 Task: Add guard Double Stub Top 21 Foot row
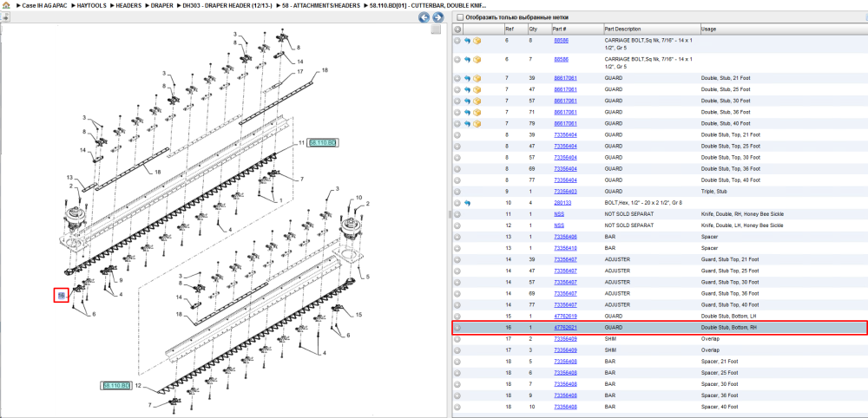pyautogui.click(x=457, y=135)
